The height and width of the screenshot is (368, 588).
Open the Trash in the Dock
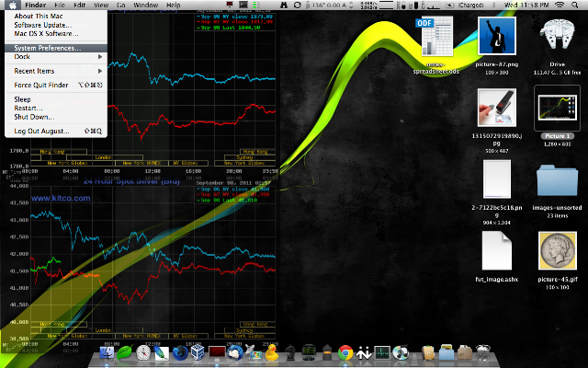tap(483, 353)
